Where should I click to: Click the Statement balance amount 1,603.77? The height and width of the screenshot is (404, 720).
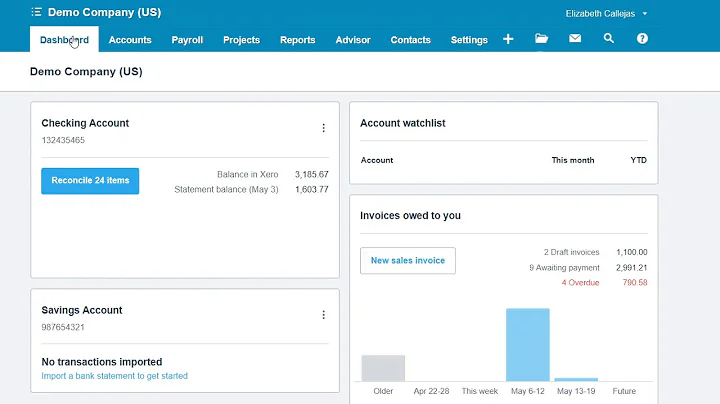tap(311, 190)
